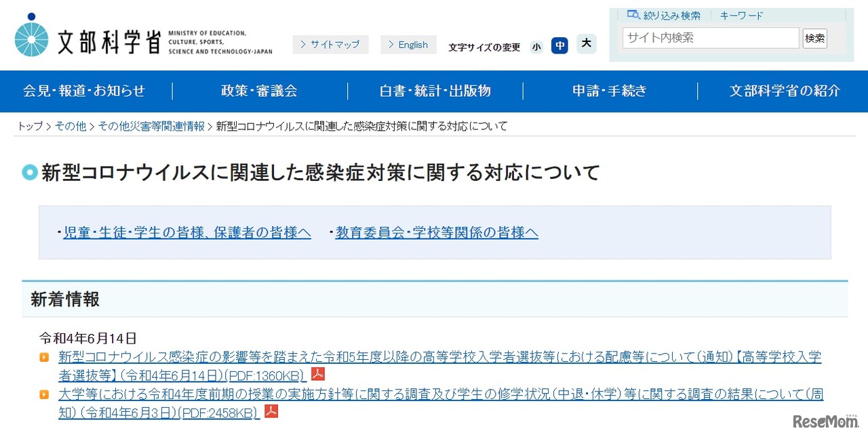Set the font size to medium (中)
This screenshot has width=868, height=437.
point(559,45)
